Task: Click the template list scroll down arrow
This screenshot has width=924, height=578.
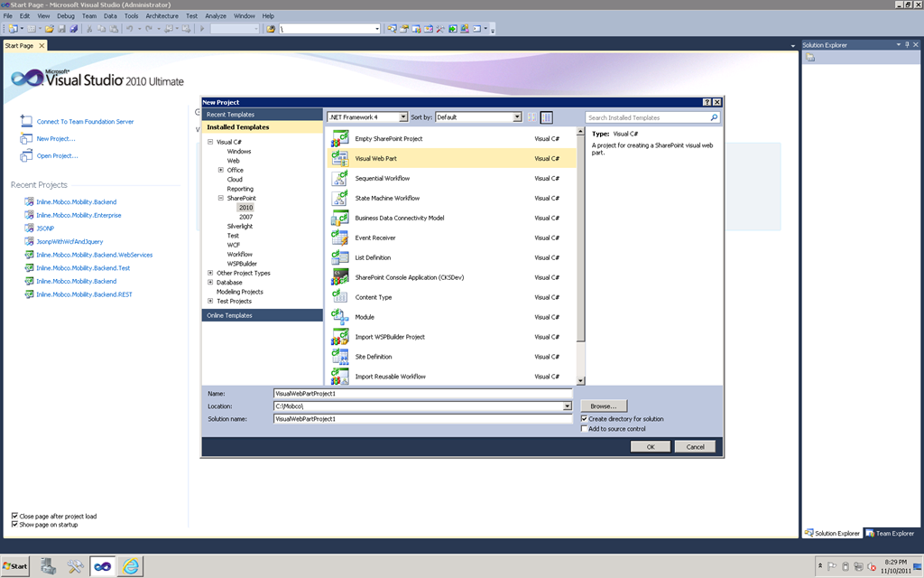Action: pos(580,381)
